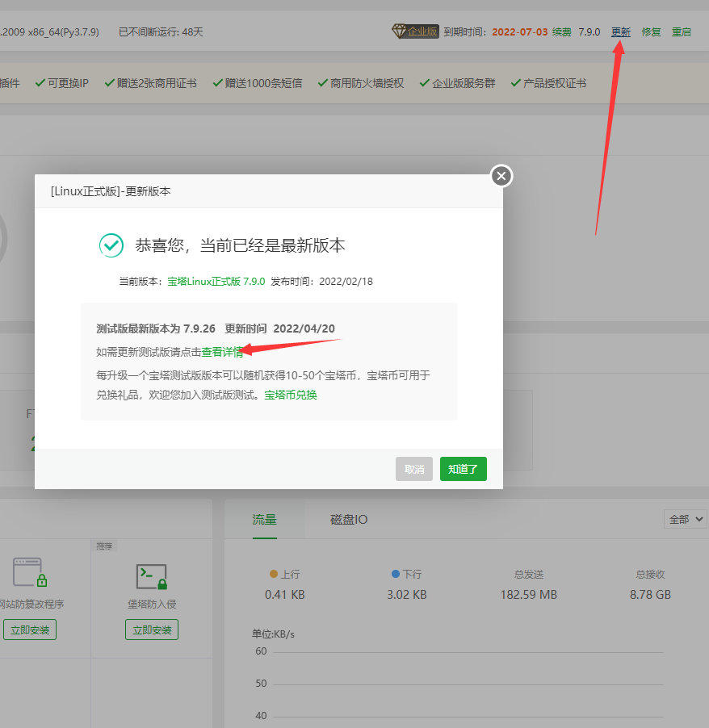The width and height of the screenshot is (709, 728).
Task: Click the 7.9.0 version text in top bar
Action: [589, 32]
